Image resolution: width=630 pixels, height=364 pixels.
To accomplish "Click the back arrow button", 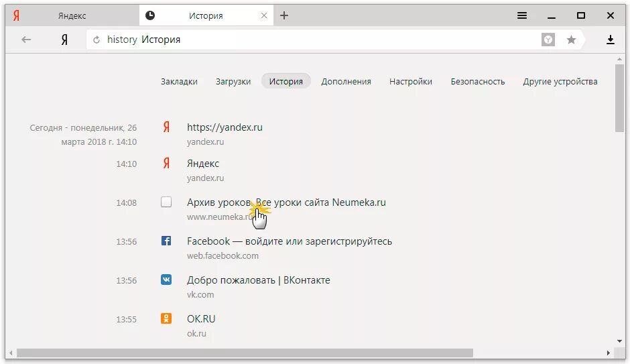I will tap(26, 40).
